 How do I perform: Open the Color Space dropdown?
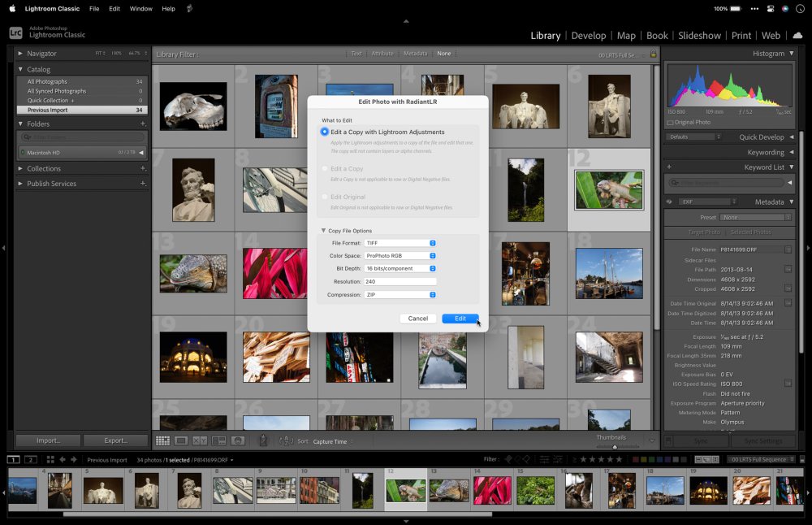(400, 256)
